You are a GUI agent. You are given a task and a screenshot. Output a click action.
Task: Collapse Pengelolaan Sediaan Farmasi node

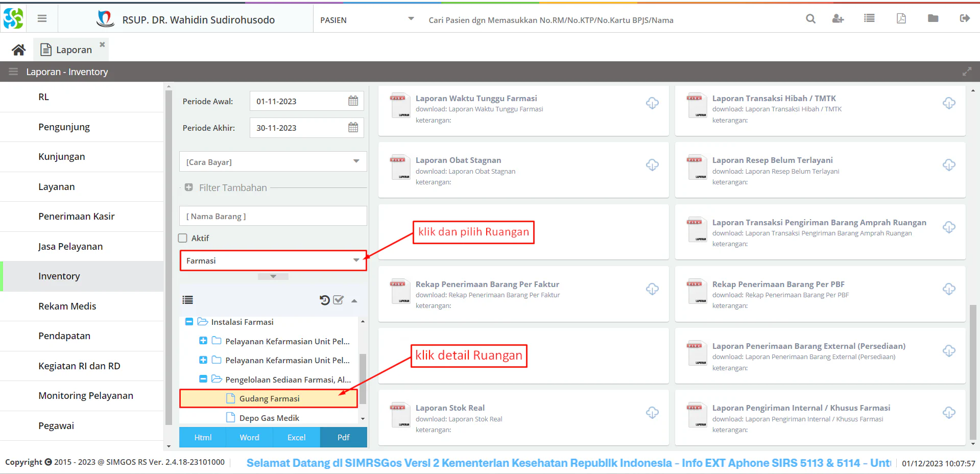[203, 379]
